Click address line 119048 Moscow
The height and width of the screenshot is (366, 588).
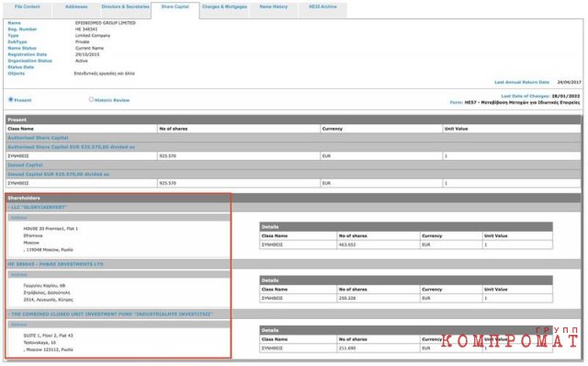coord(49,250)
